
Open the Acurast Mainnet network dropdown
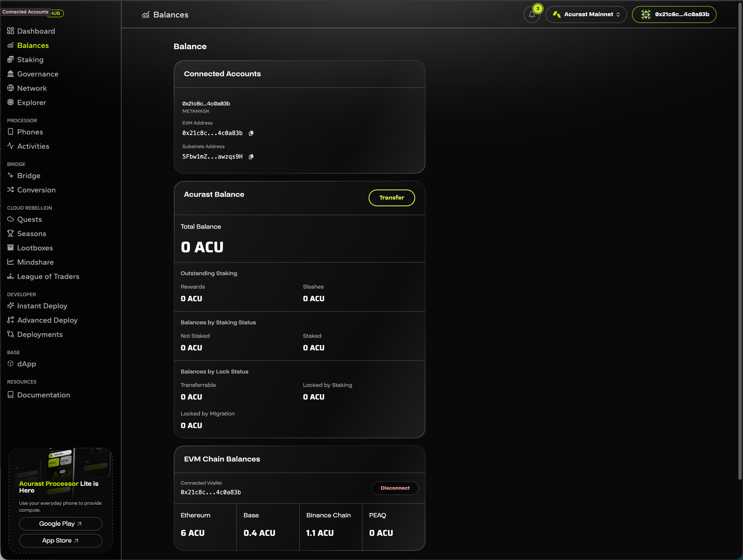[x=586, y=14]
